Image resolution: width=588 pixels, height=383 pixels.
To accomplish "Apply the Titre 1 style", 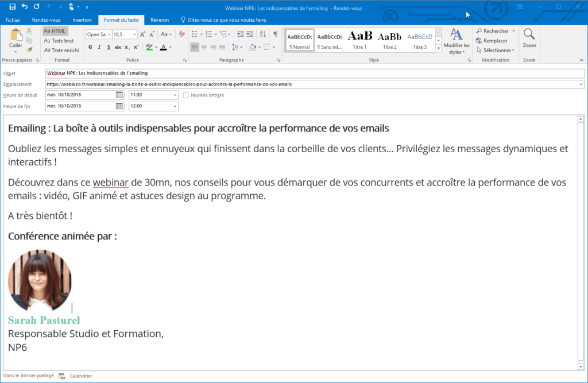I will [359, 40].
